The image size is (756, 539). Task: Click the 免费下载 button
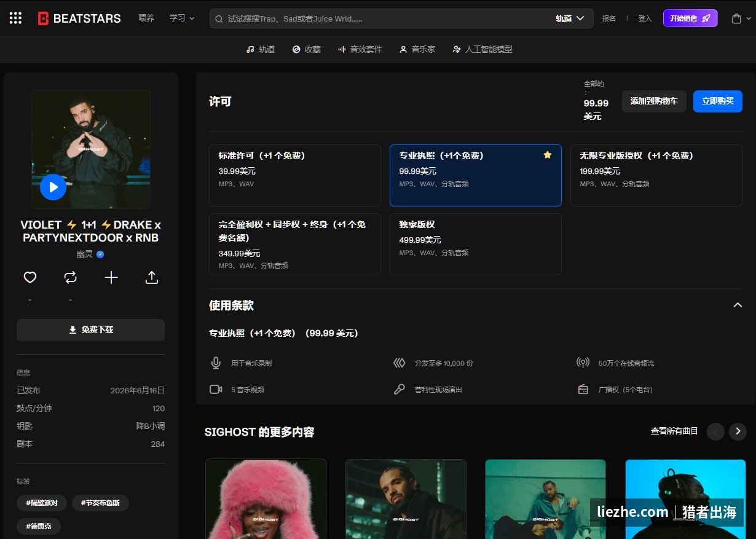pyautogui.click(x=90, y=330)
